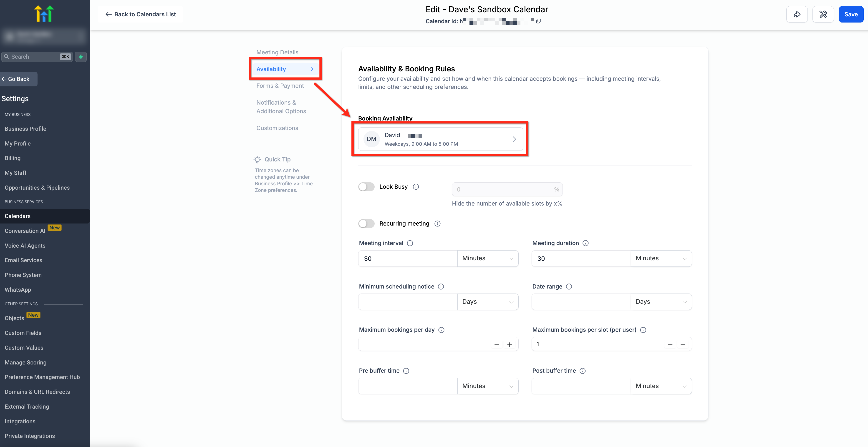The height and width of the screenshot is (447, 868).
Task: Switch to the Customizations tab
Action: point(277,128)
